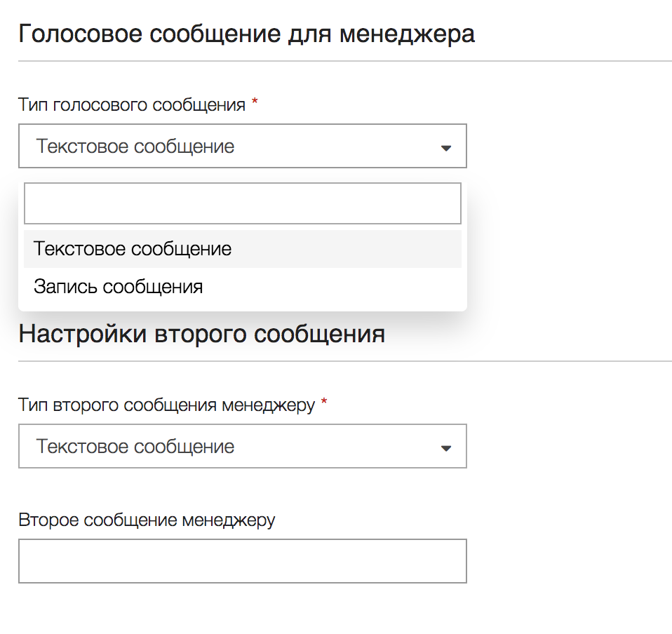
Task: Focus the "Второе сообщение менеджеру" text field
Action: point(243,561)
